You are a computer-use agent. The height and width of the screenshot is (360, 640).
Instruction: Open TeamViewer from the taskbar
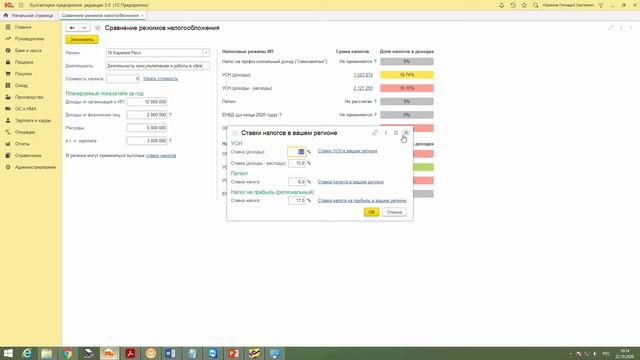click(x=213, y=353)
